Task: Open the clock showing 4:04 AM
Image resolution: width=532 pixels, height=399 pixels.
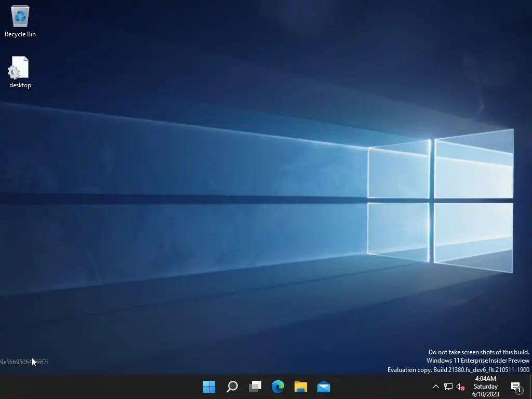Action: (x=486, y=387)
